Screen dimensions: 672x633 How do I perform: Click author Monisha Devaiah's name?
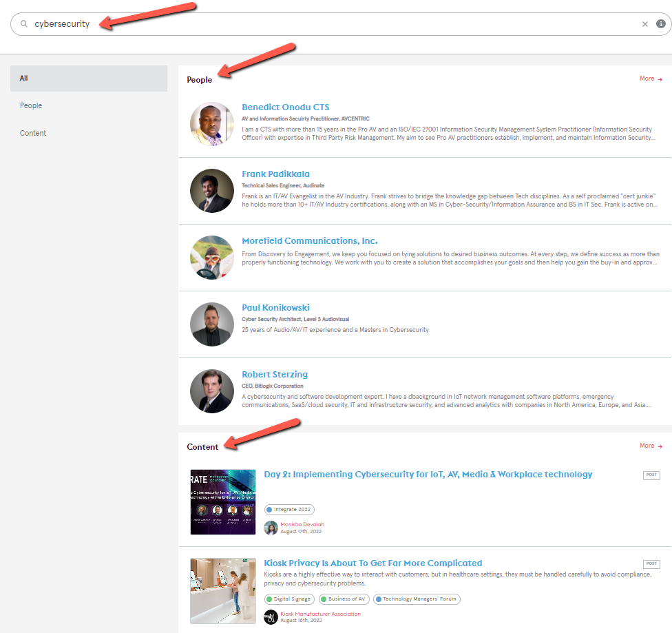(302, 525)
